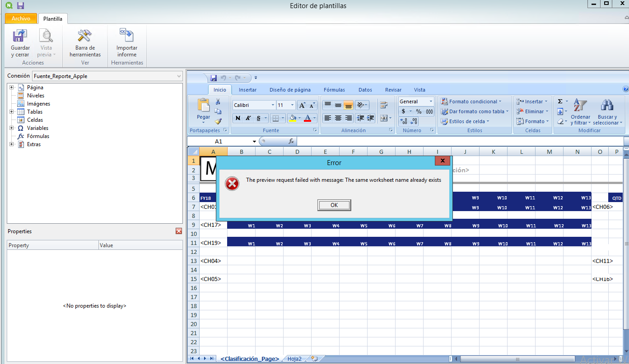Switch to the Insertar ribbon tab
Screen dimensions: 629x364
coord(247,90)
